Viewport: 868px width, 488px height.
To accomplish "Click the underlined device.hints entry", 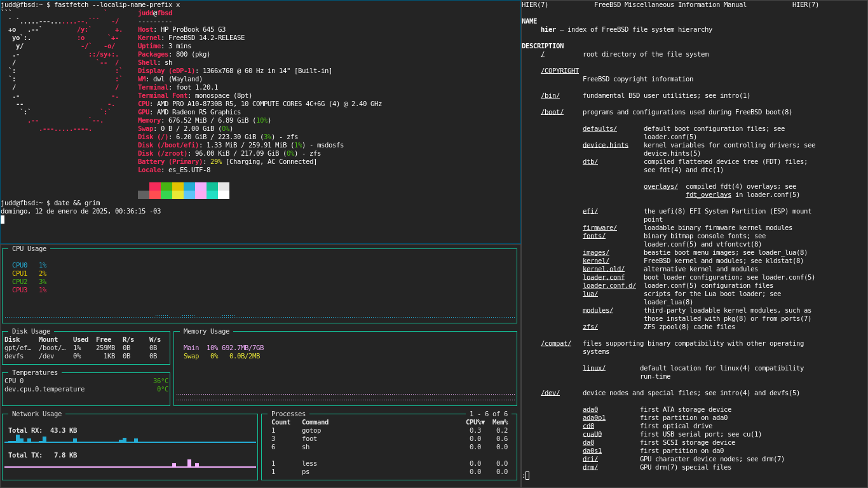I will tap(606, 145).
